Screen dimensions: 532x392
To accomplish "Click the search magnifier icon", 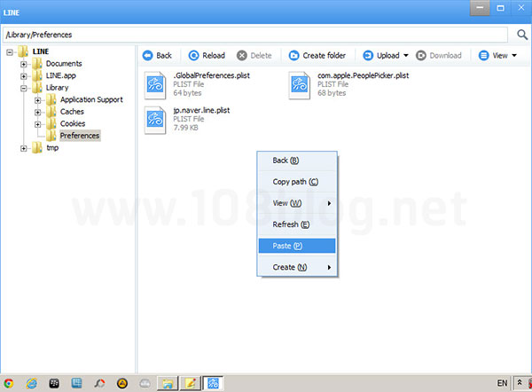I will (522, 35).
